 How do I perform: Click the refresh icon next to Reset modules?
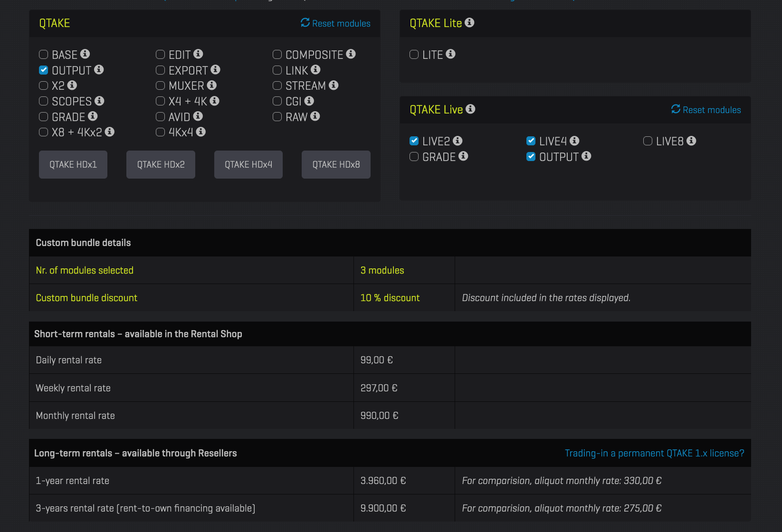click(305, 22)
